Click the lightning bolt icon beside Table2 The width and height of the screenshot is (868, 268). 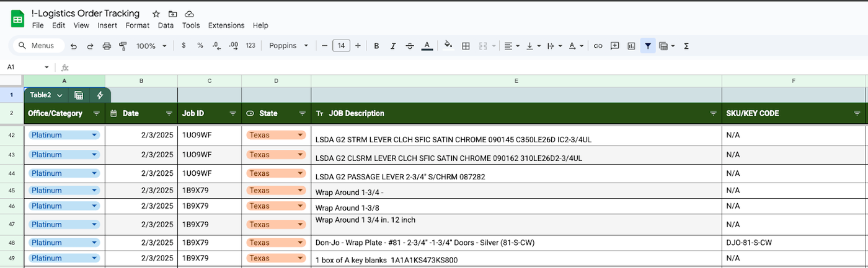click(100, 95)
